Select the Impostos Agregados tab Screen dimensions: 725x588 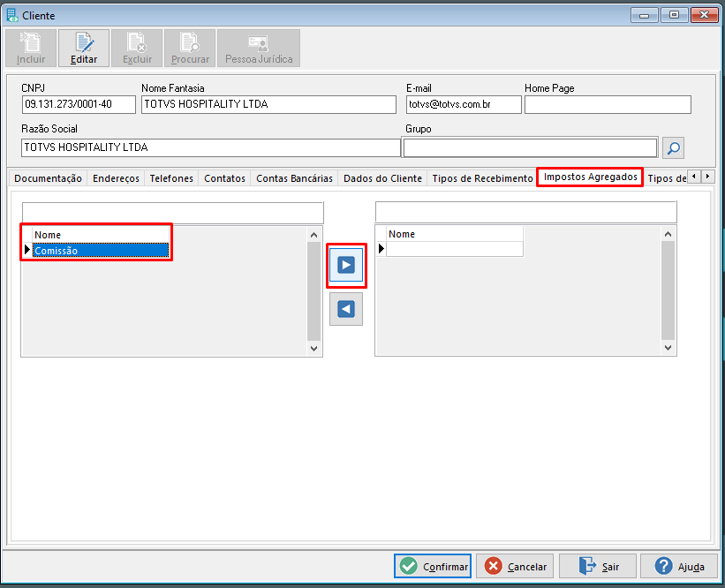click(x=590, y=177)
